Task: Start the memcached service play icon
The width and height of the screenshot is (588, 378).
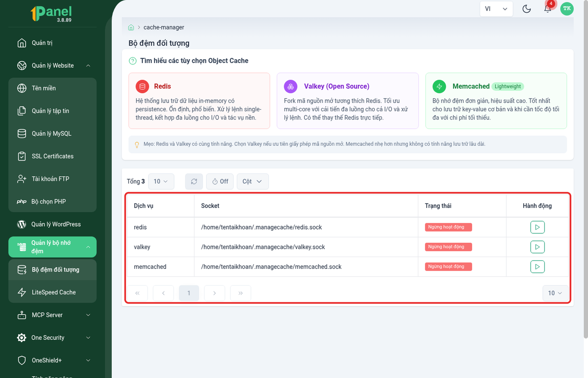Action: tap(537, 267)
